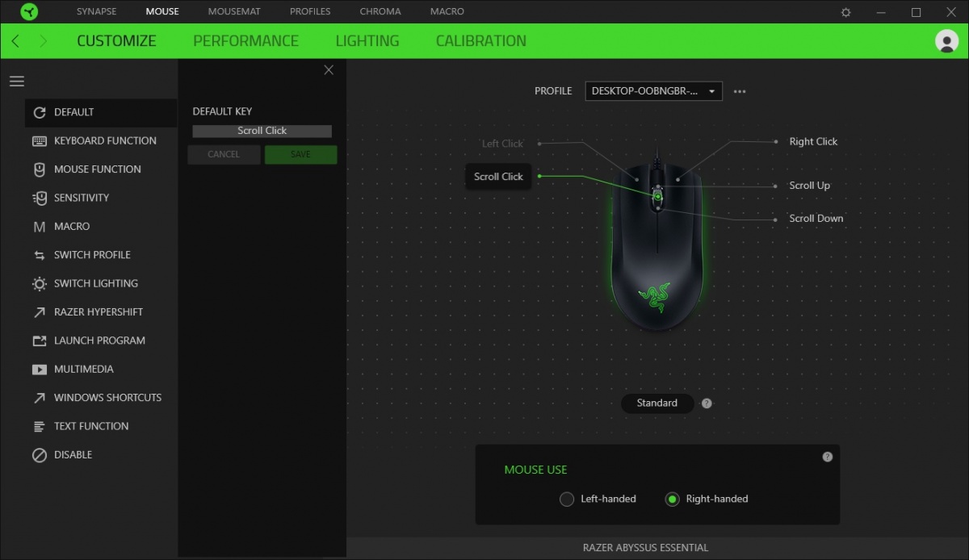The width and height of the screenshot is (969, 560).
Task: Open the Profile dropdown
Action: [x=653, y=91]
